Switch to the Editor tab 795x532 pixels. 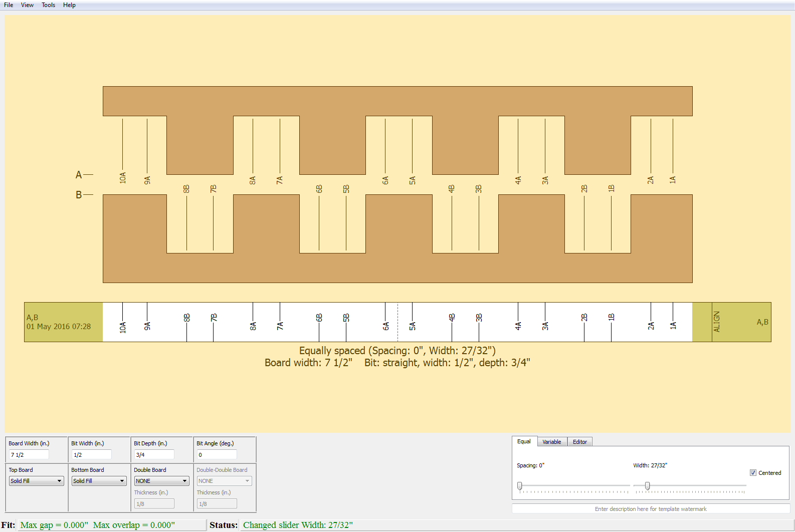point(579,442)
